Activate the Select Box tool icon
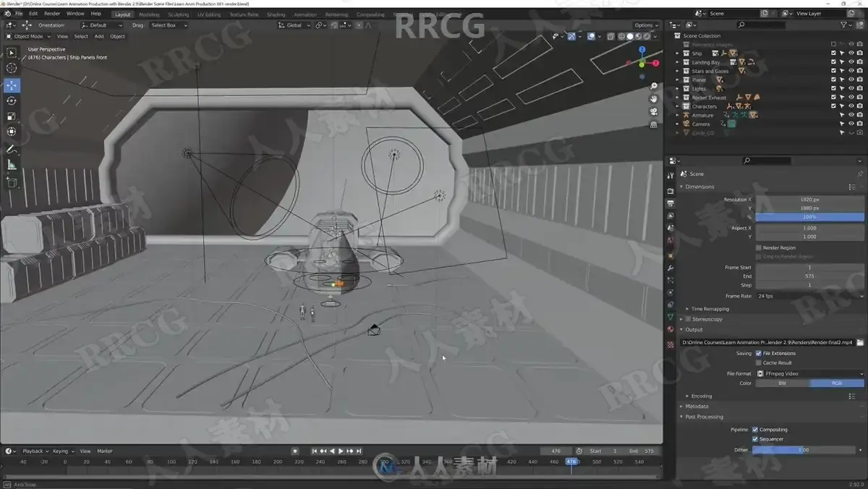 12,52
